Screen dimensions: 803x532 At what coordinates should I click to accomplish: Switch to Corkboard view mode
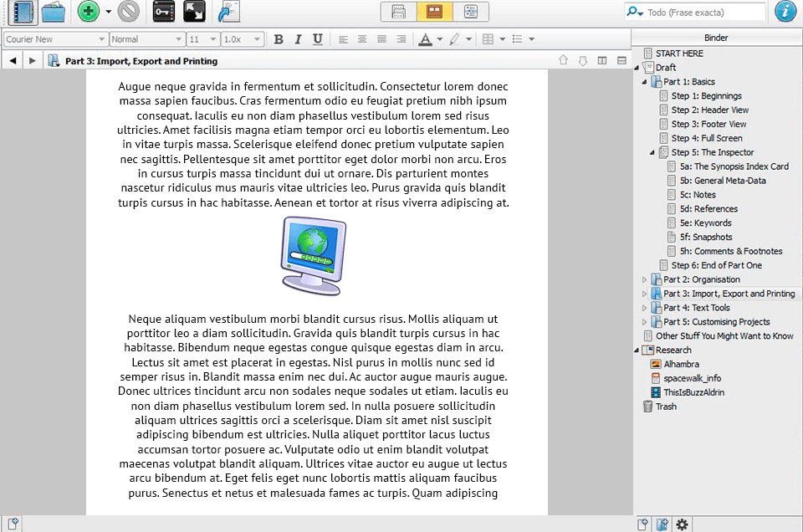pyautogui.click(x=434, y=12)
